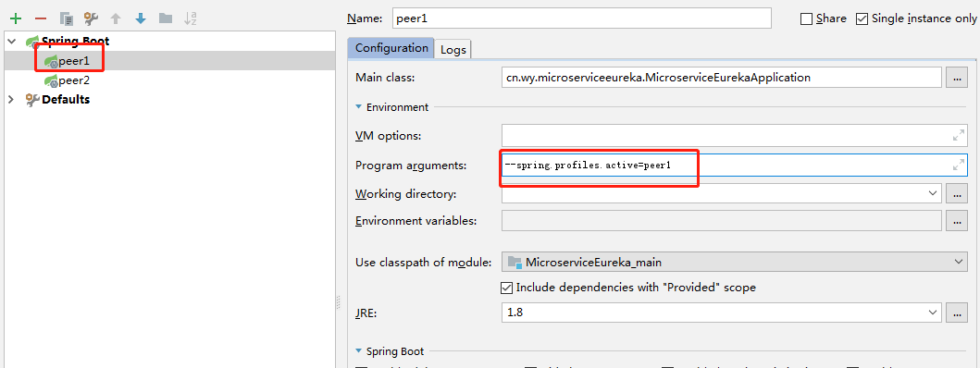Browse for JRE location
980x368 pixels.
tap(956, 312)
